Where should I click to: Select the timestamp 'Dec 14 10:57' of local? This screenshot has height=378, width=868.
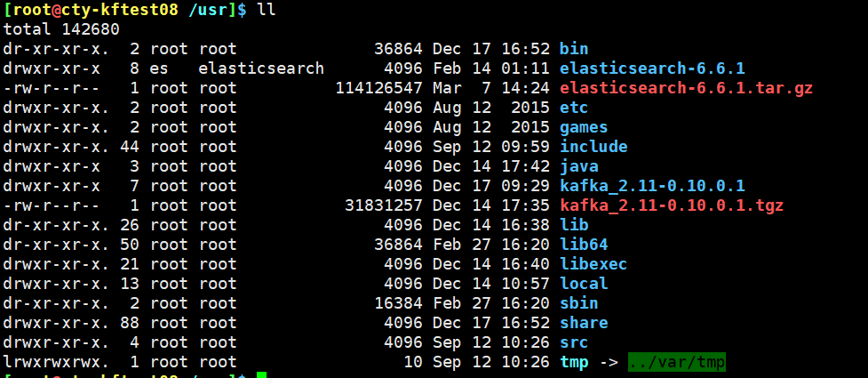click(491, 284)
